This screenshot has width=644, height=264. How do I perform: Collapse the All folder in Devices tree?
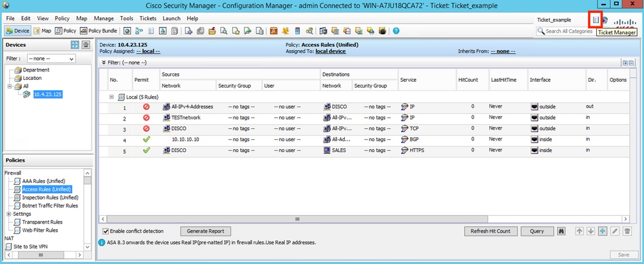click(10, 86)
